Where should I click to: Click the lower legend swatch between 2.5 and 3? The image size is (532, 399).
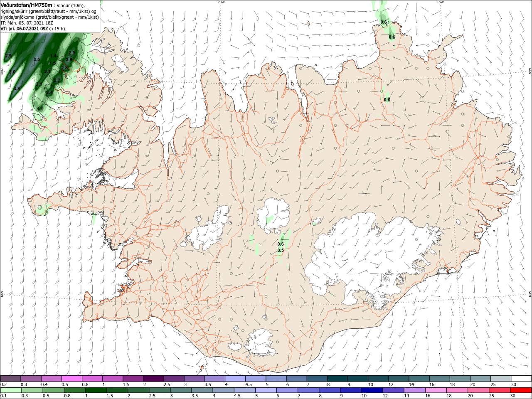click(160, 390)
